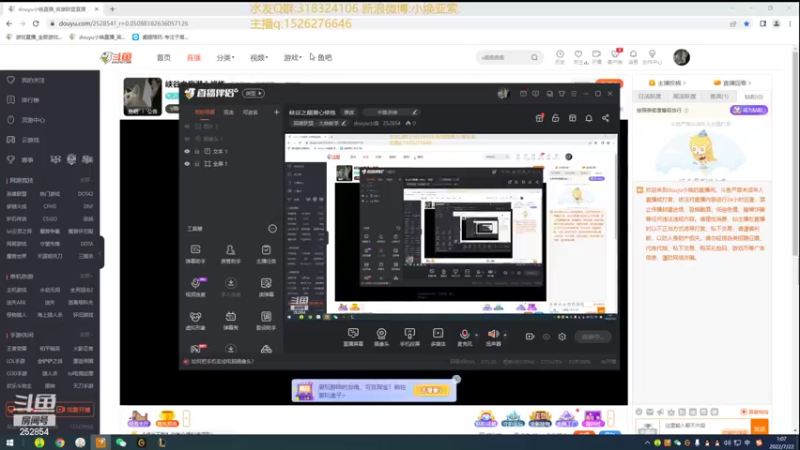Open the 房管助手 tool

click(x=231, y=254)
